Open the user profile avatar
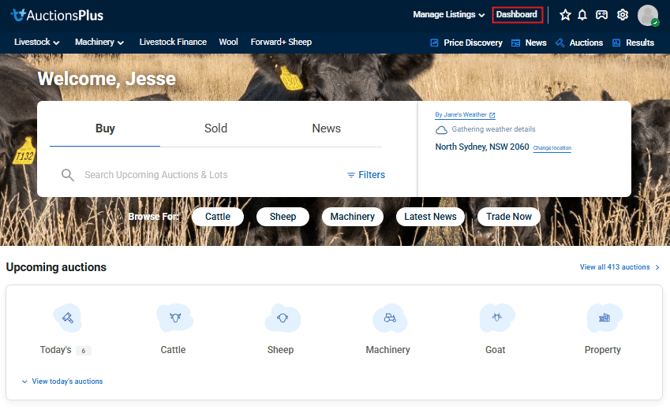The height and width of the screenshot is (413, 670). [x=648, y=15]
